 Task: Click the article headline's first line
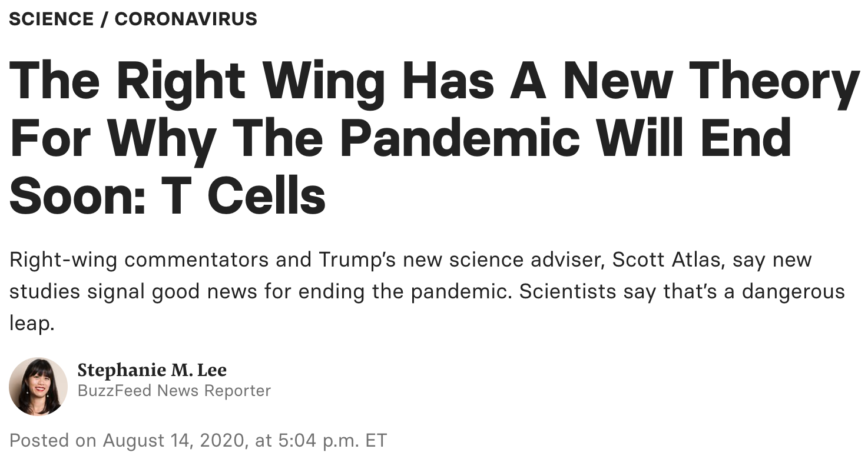434,82
